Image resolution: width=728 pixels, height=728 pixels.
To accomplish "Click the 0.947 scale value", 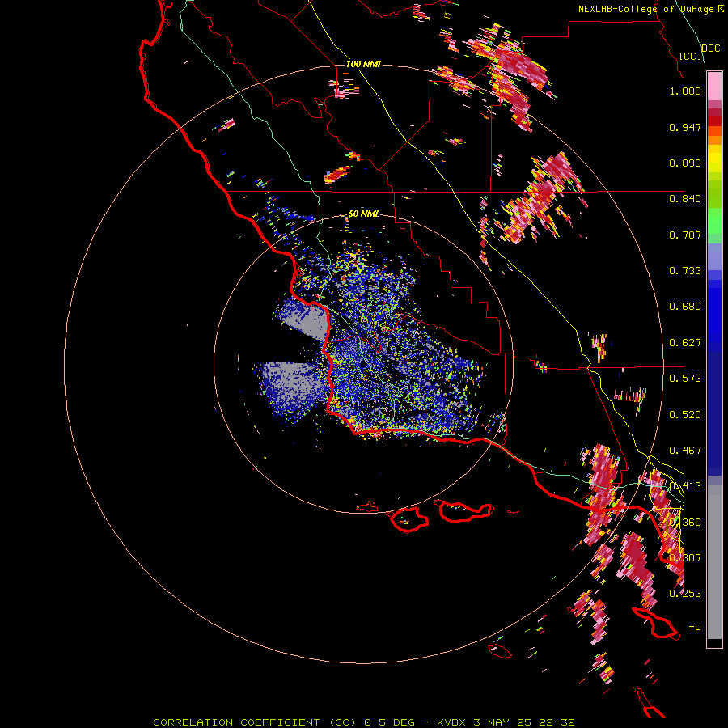I will point(685,127).
